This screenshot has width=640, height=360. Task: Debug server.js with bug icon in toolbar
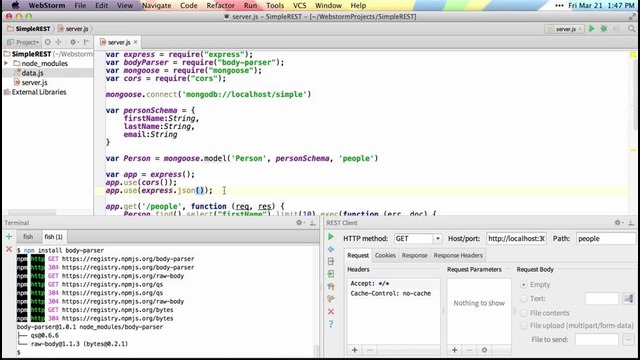[x=604, y=29]
